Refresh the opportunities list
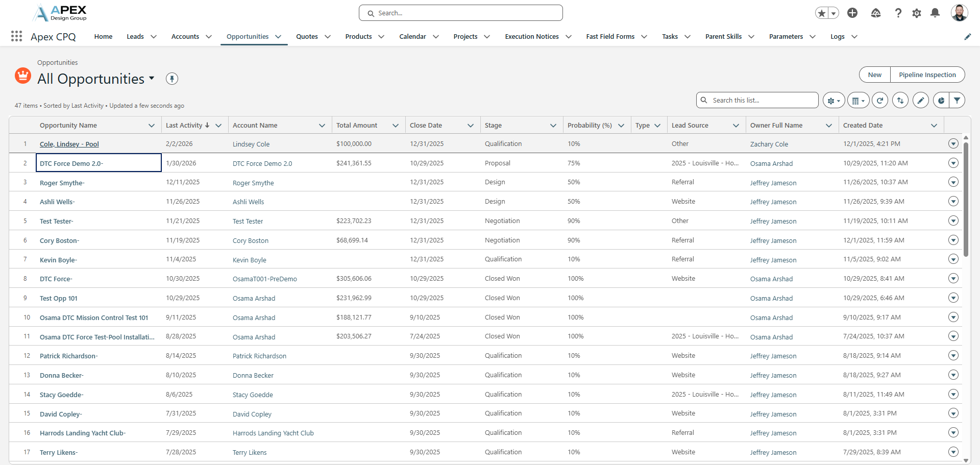 click(879, 101)
